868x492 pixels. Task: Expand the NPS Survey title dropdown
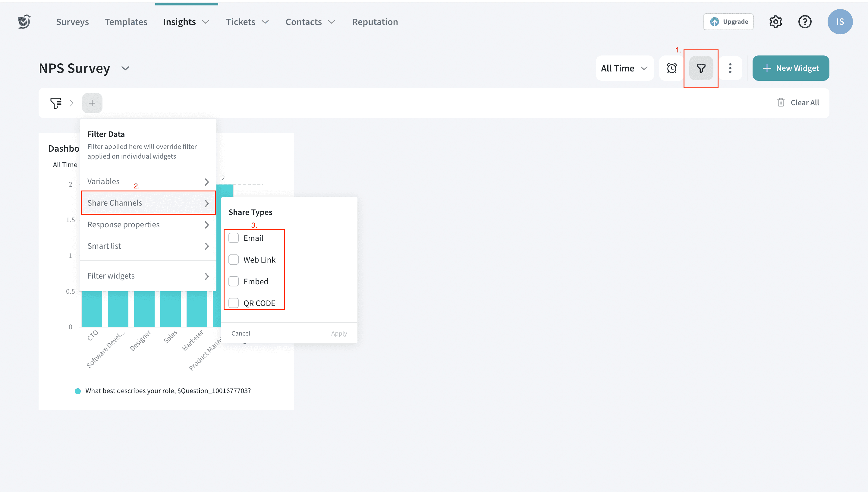[125, 68]
